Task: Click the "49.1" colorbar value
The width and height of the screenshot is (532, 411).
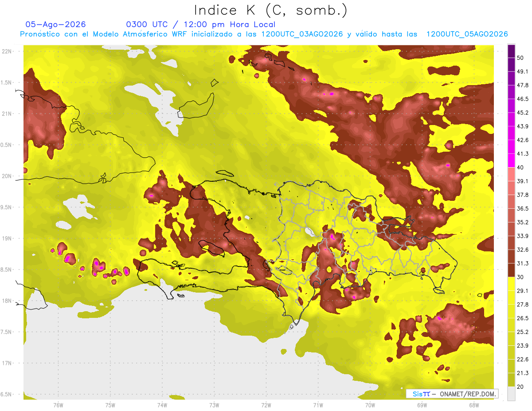Action: click(x=522, y=71)
